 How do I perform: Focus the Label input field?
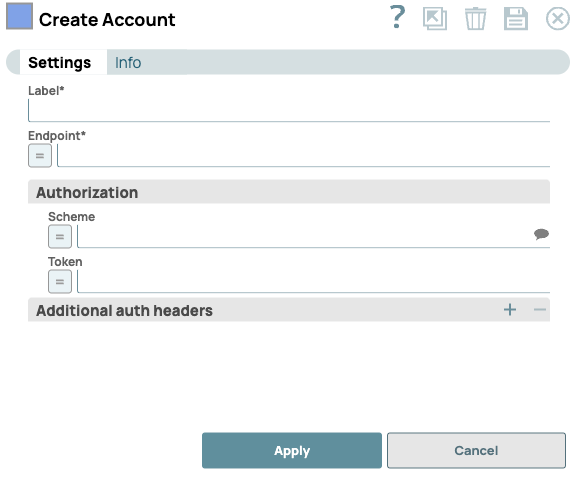click(x=289, y=110)
